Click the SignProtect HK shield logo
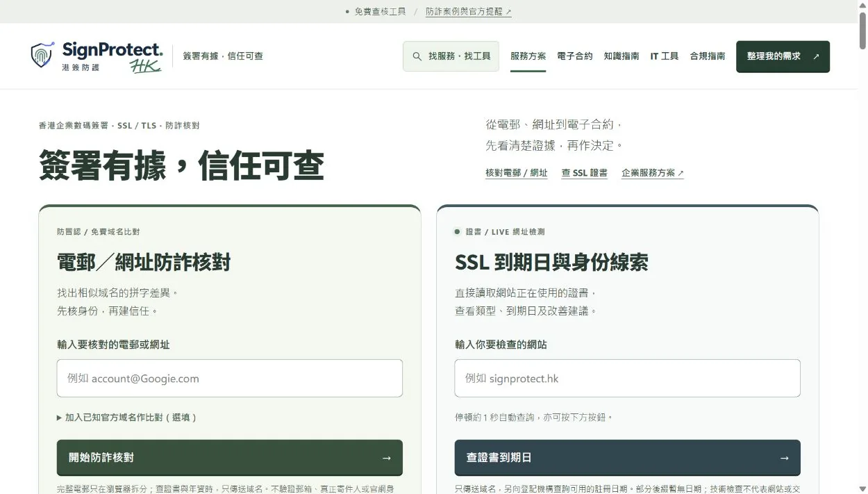The width and height of the screenshot is (868, 494). [x=42, y=55]
